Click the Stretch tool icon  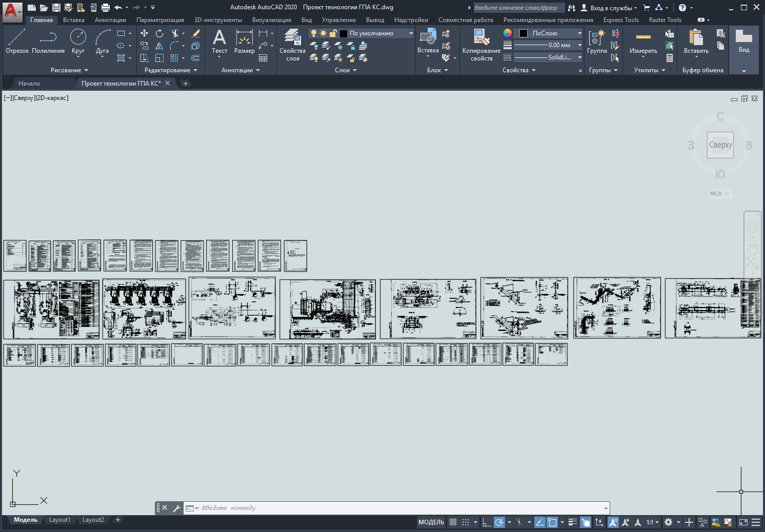point(145,58)
